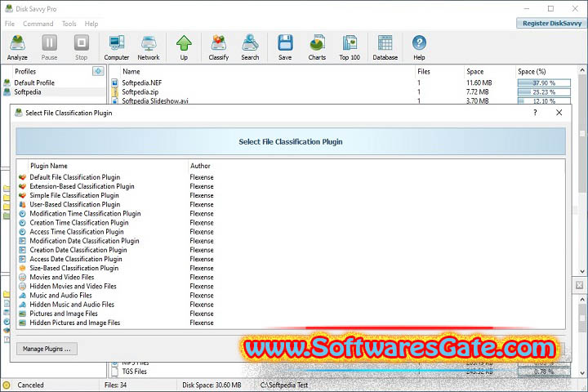Click the Softpedia.NEF file icon
The image size is (588, 392).
[115, 82]
